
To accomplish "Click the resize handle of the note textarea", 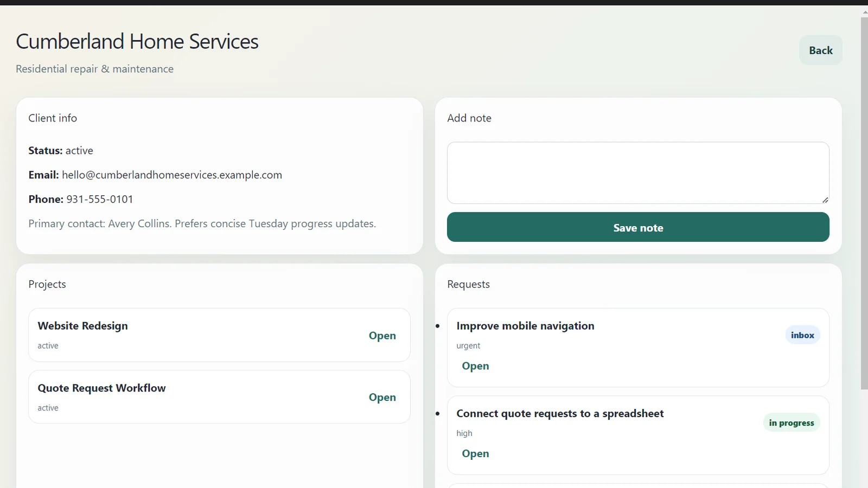I will [x=825, y=200].
